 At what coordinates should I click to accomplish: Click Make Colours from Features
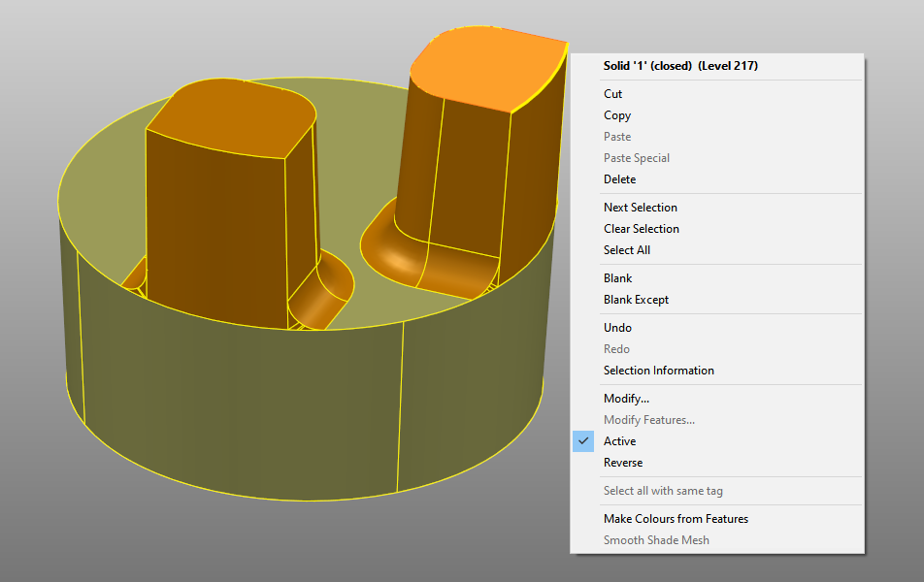pyautogui.click(x=676, y=518)
